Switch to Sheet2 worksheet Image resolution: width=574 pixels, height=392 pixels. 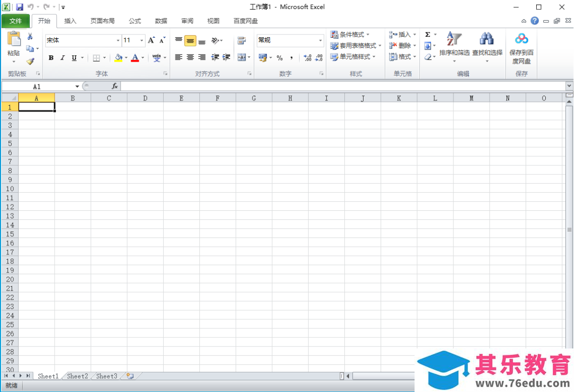tap(77, 376)
